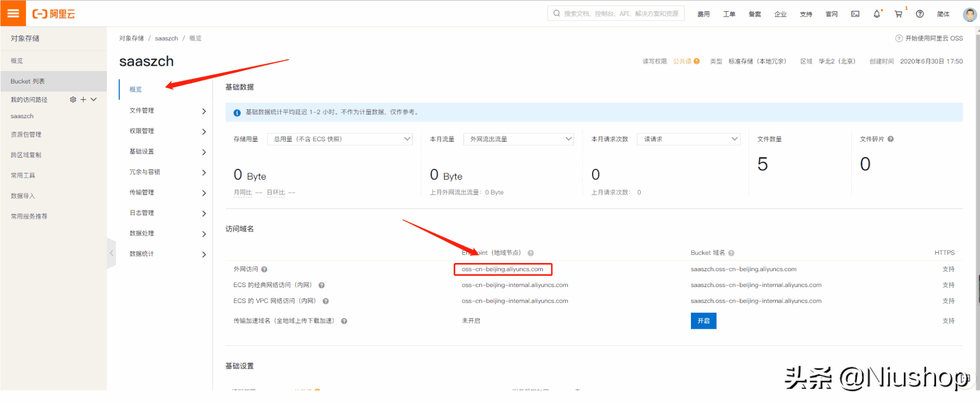
Task: Click the top bar help question icon
Action: [x=920, y=14]
